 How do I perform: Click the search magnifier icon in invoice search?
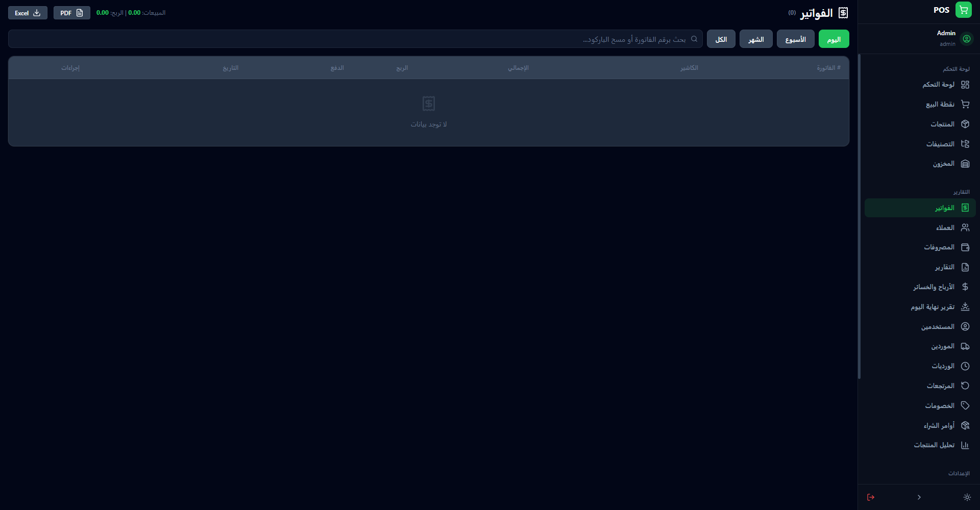point(694,39)
